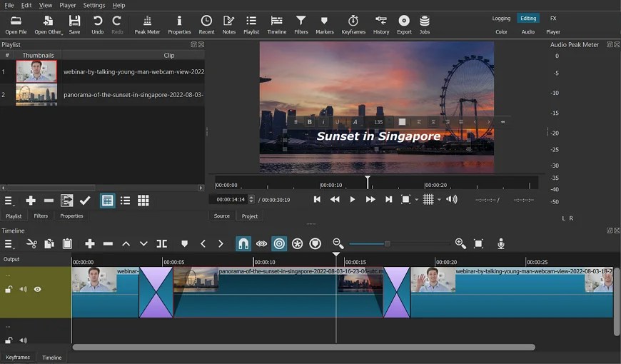Click the Open File toolbar icon

coord(16,24)
